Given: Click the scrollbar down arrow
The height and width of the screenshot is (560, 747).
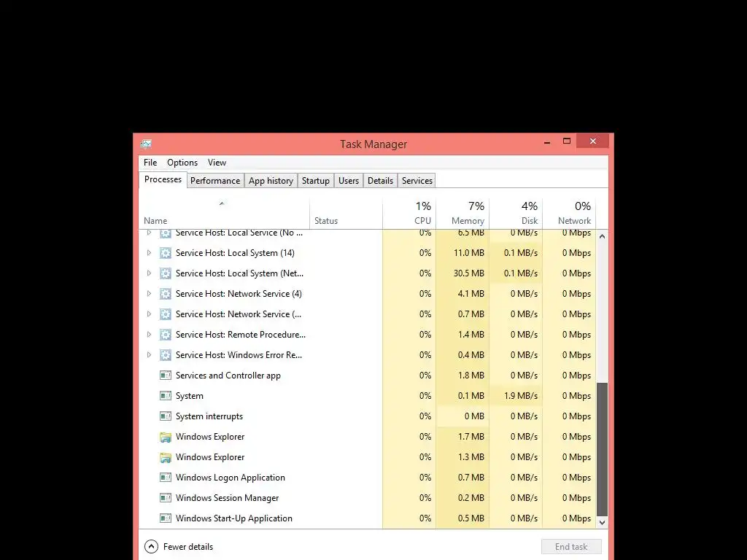Looking at the screenshot, I should (602, 522).
